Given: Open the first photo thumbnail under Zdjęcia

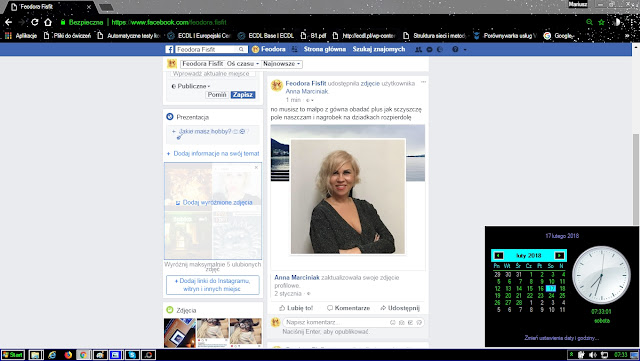Looking at the screenshot, I should 180,332.
